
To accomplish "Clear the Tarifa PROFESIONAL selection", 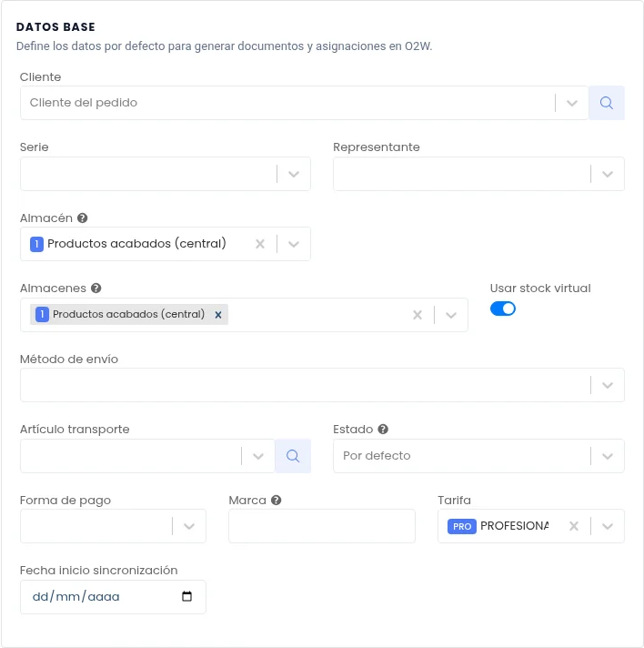I will (574, 526).
